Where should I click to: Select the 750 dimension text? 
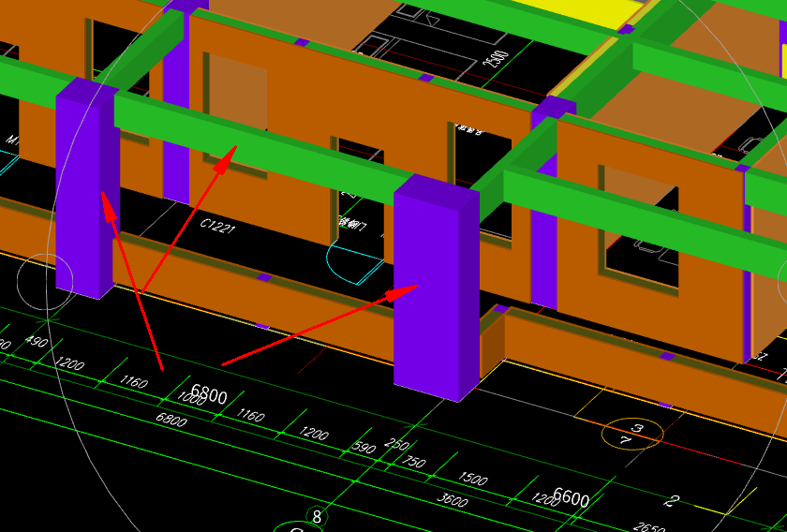pos(413,461)
